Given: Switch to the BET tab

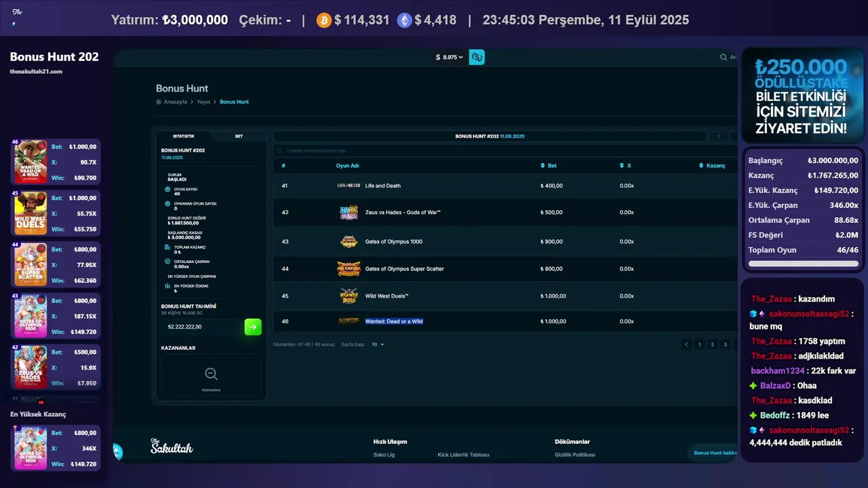Looking at the screenshot, I should 239,136.
